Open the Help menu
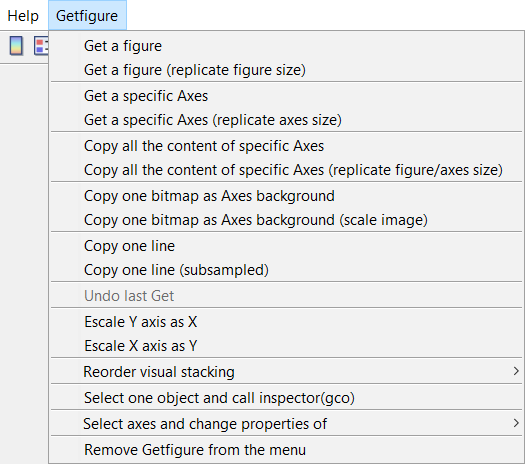 coord(23,16)
